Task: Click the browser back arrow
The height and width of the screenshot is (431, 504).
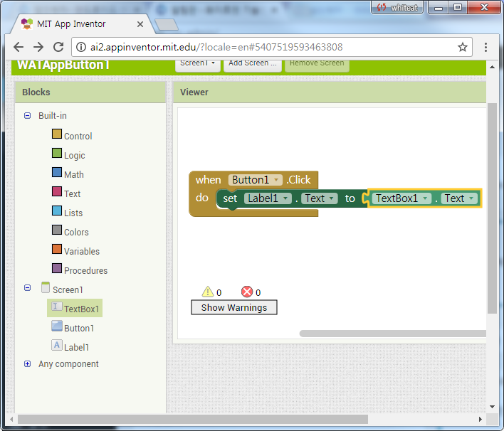Action: point(19,47)
